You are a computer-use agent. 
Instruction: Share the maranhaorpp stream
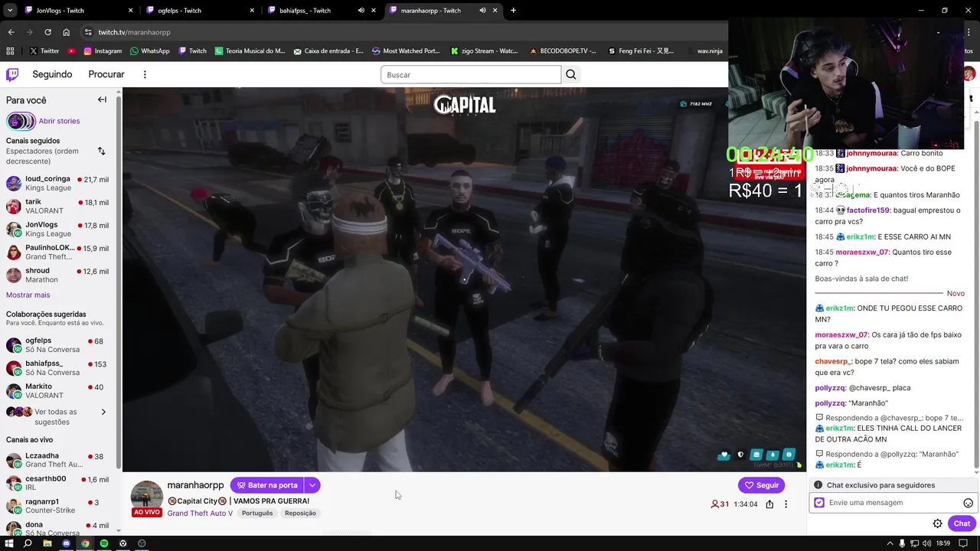pos(769,504)
